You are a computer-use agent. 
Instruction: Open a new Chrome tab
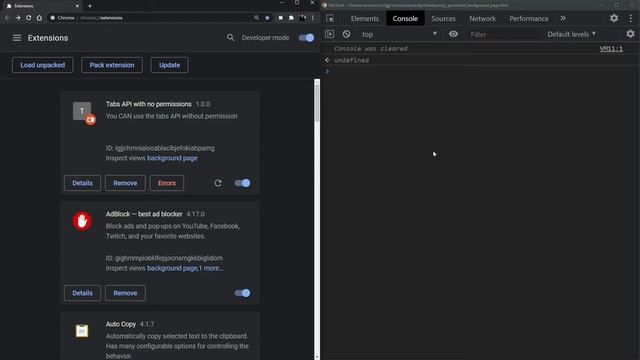point(90,6)
